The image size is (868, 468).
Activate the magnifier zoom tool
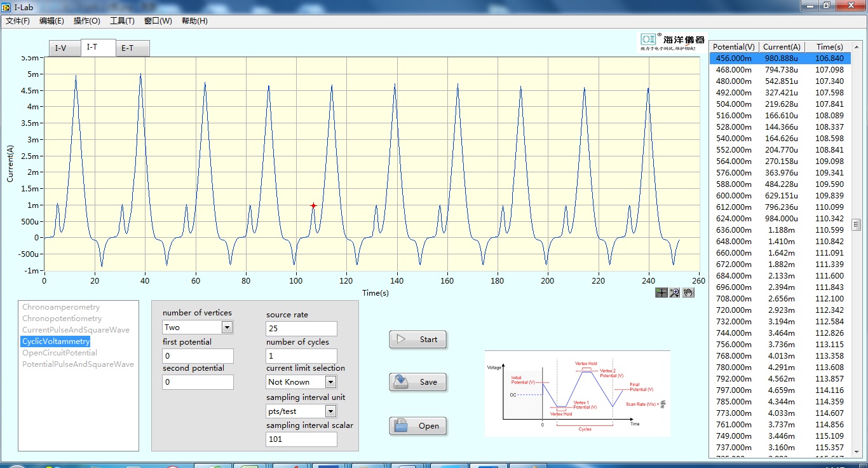(675, 292)
